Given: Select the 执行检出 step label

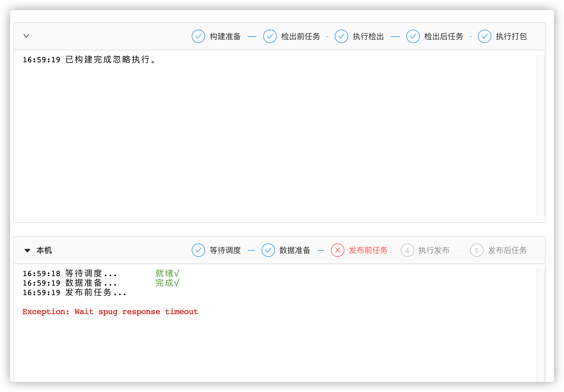Looking at the screenshot, I should pos(368,36).
